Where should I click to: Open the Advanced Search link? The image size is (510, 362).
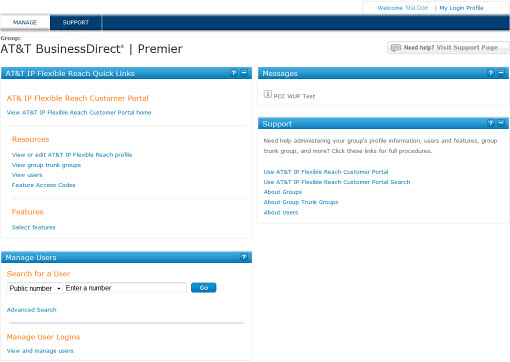[x=32, y=310]
